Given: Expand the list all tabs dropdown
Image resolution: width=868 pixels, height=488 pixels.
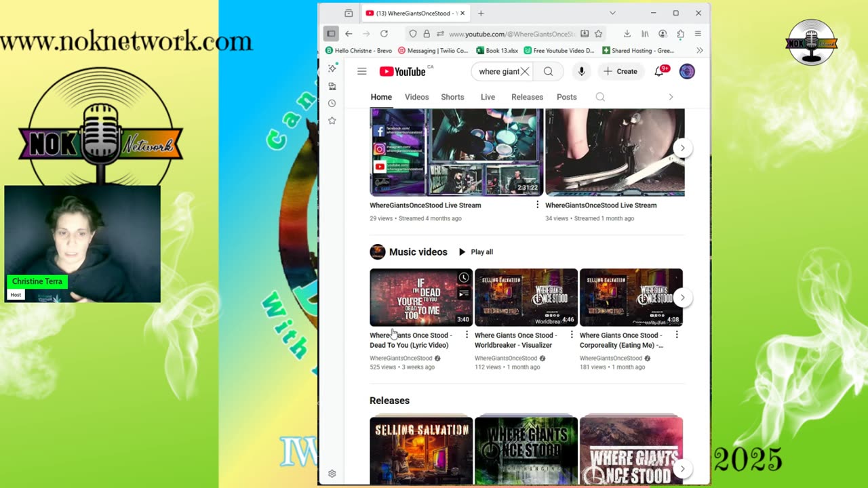Looking at the screenshot, I should tap(612, 13).
